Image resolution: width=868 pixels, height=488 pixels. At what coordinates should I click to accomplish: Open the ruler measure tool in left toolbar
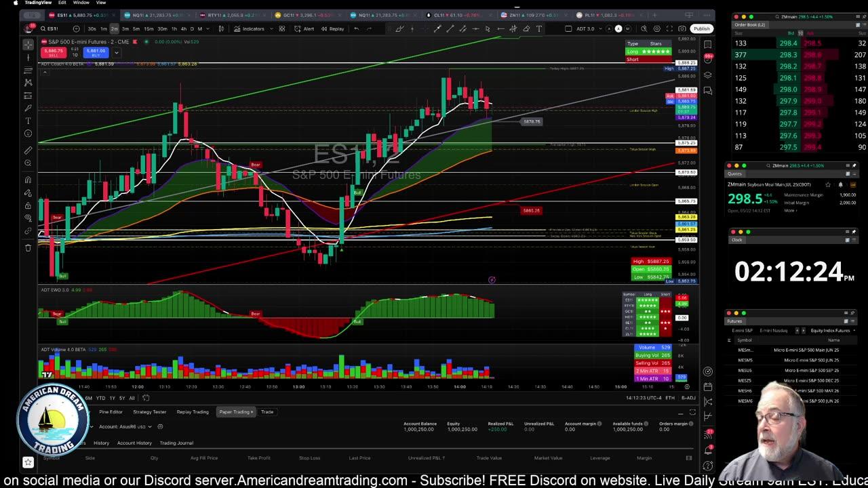pyautogui.click(x=28, y=150)
